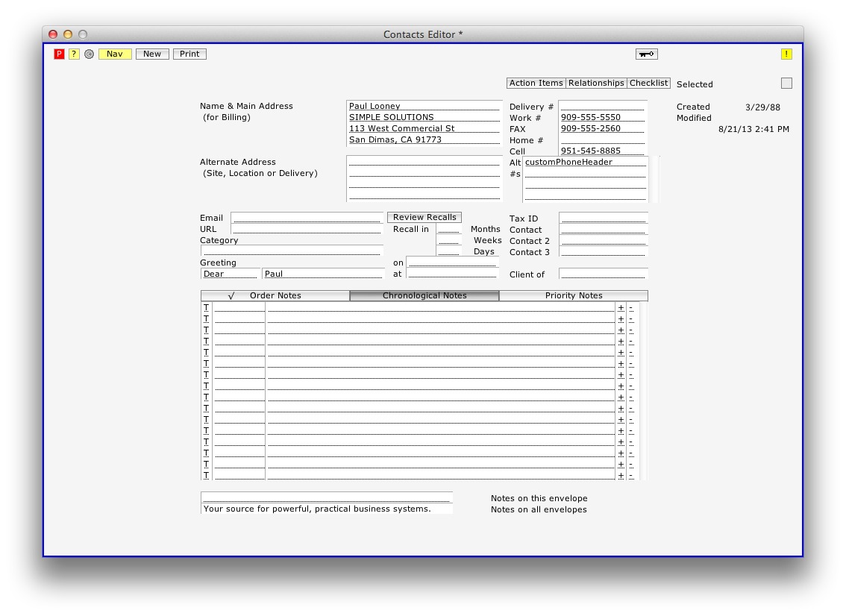Focus the URL field
This screenshot has height=616, width=846.
pyautogui.click(x=307, y=229)
